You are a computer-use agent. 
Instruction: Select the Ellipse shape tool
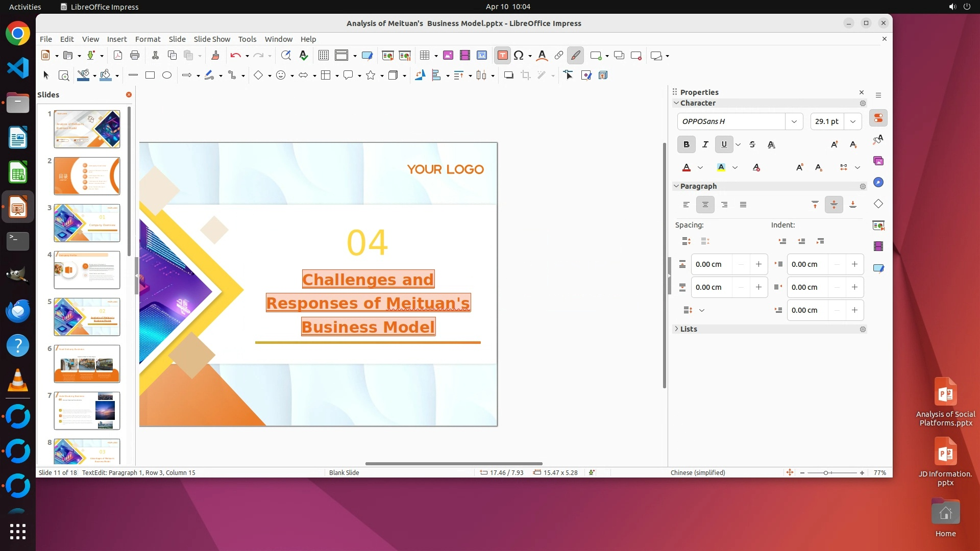(167, 76)
